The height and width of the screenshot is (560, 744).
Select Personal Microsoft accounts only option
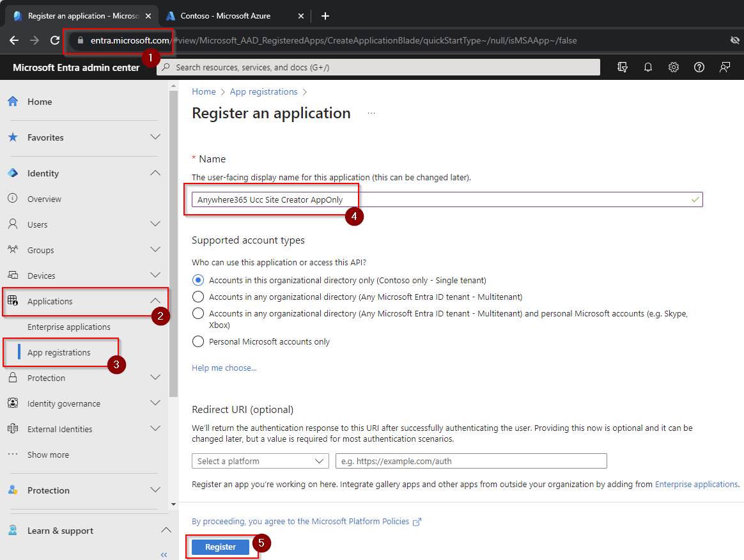[x=198, y=341]
